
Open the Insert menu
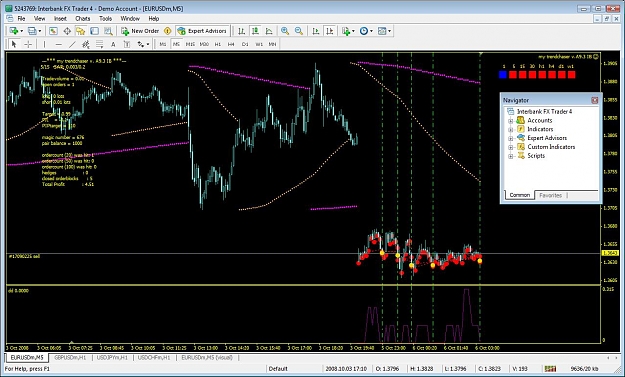tap(60, 18)
